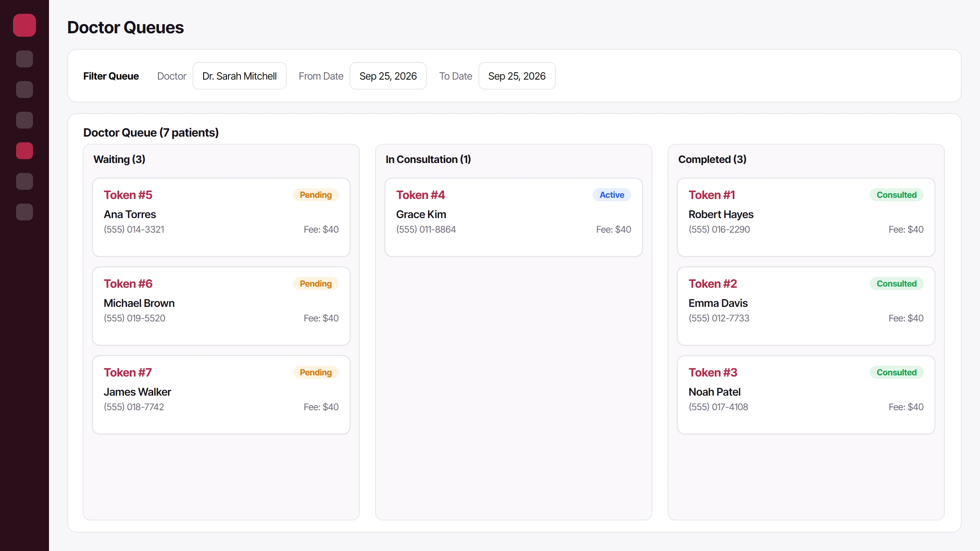980x551 pixels.
Task: Click the fee amount on Noah Patel's card
Action: (x=906, y=407)
